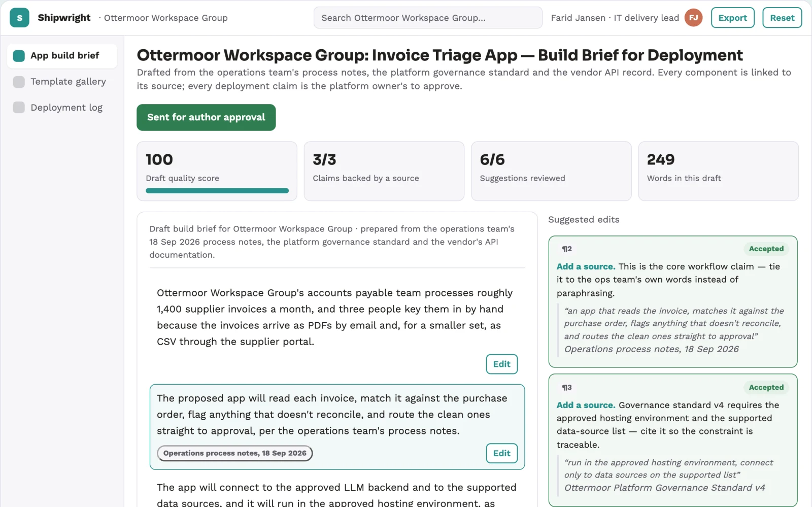The width and height of the screenshot is (812, 507).
Task: Click 'Add a source.' in the ¶3 suggestion
Action: tap(586, 405)
